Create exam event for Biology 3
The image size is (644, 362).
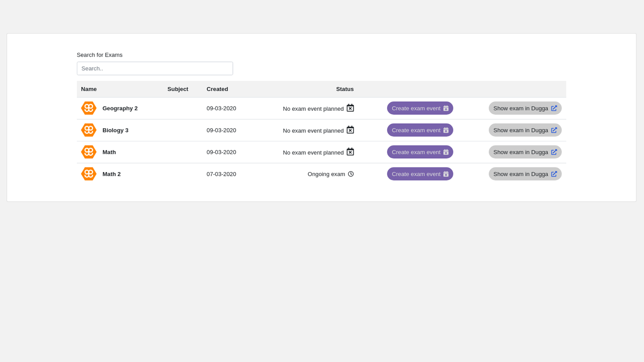[x=420, y=130]
